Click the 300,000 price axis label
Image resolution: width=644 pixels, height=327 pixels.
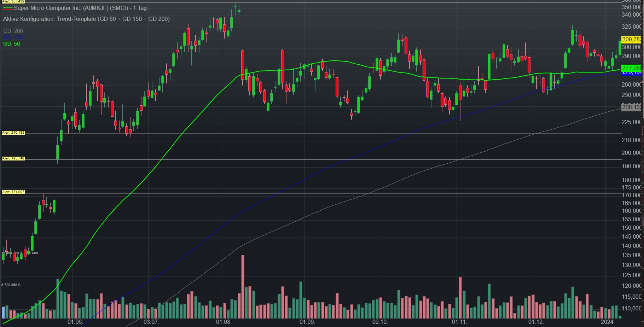pyautogui.click(x=632, y=47)
